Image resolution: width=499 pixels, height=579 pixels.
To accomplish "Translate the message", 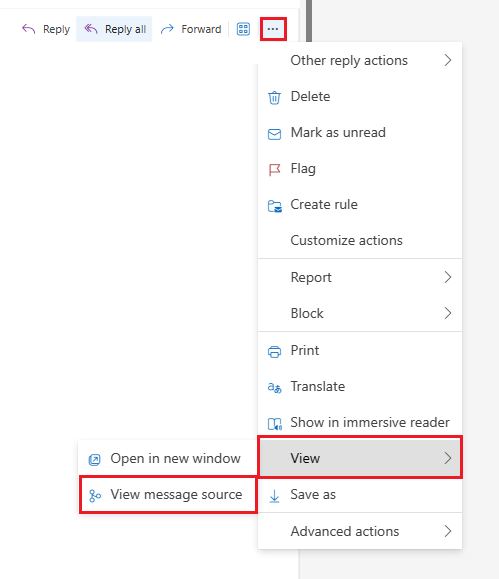I will pyautogui.click(x=360, y=386).
